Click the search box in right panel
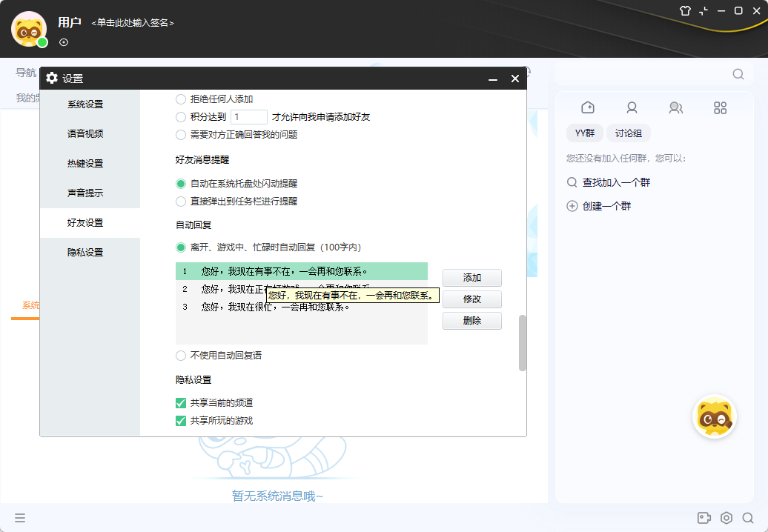The width and height of the screenshot is (768, 532). pos(655,74)
